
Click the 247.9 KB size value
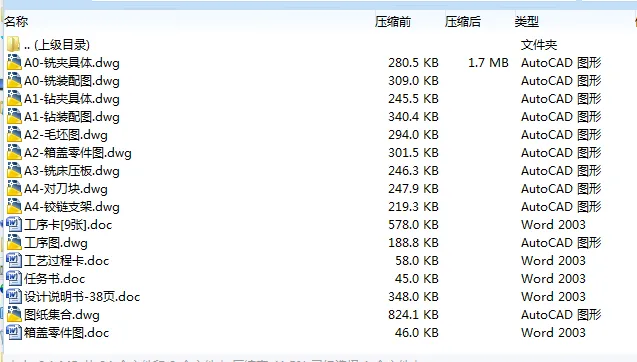point(413,189)
